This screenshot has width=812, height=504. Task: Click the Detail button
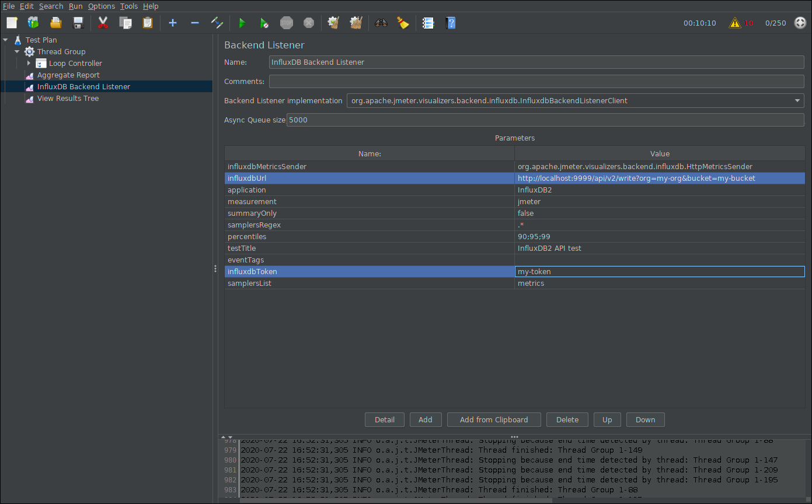pyautogui.click(x=385, y=419)
